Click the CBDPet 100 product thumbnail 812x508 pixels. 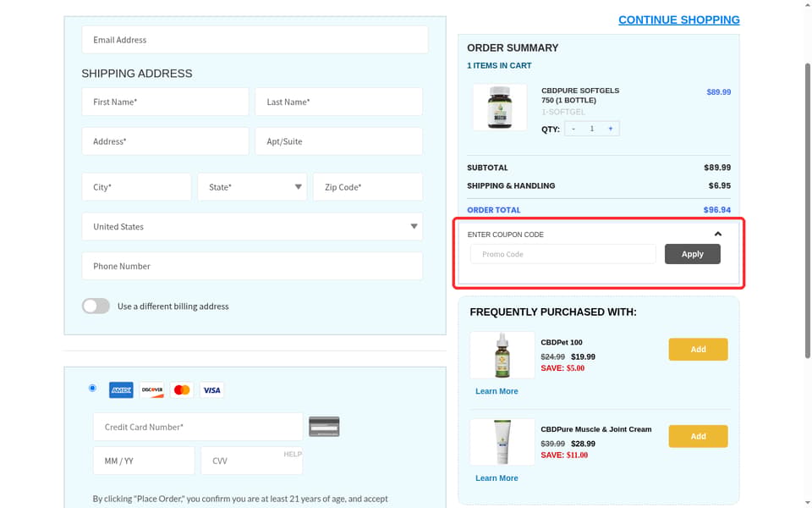tap(502, 355)
